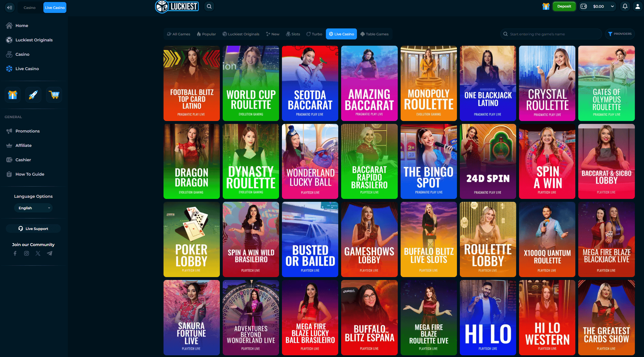Select the Slots tab
The width and height of the screenshot is (644, 357).
point(293,34)
